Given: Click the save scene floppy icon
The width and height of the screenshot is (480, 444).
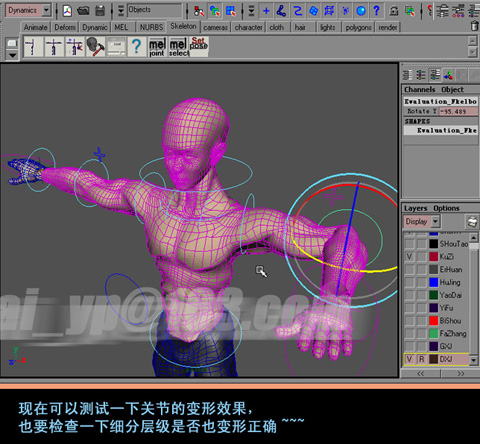Looking at the screenshot, I should pos(100,11).
